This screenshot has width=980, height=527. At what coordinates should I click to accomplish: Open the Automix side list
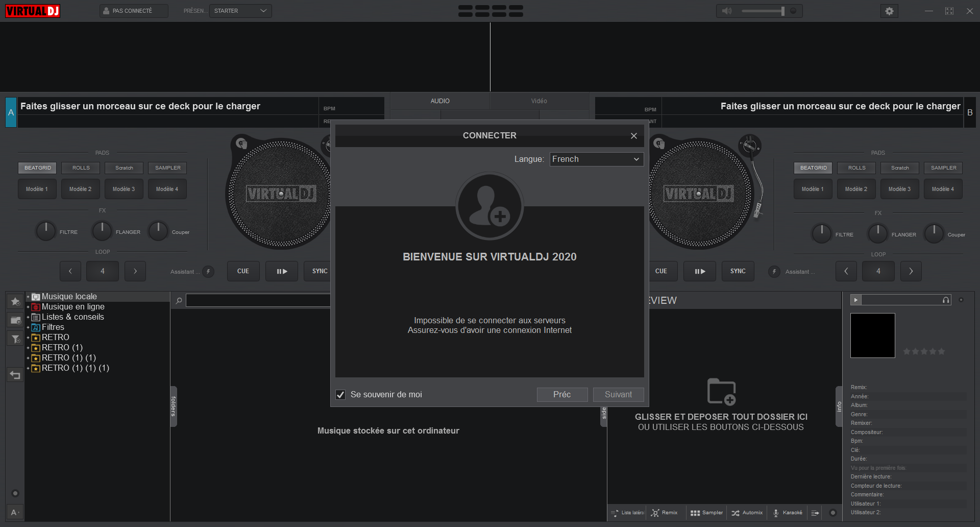point(747,513)
